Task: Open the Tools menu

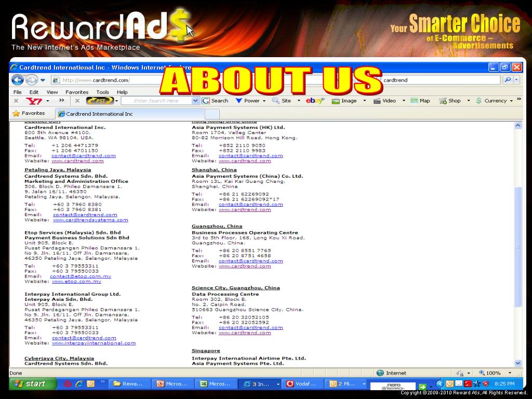Action: (102, 92)
